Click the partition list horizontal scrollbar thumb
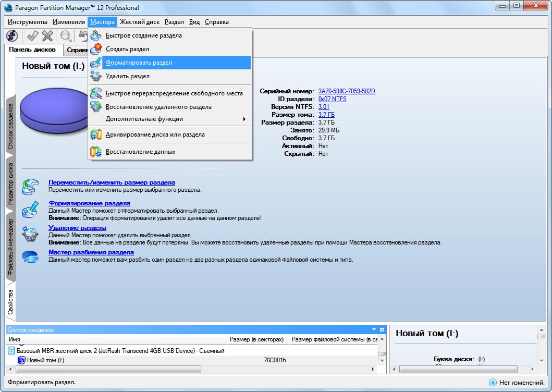Viewport: 552px width, 392px height. coord(108,369)
